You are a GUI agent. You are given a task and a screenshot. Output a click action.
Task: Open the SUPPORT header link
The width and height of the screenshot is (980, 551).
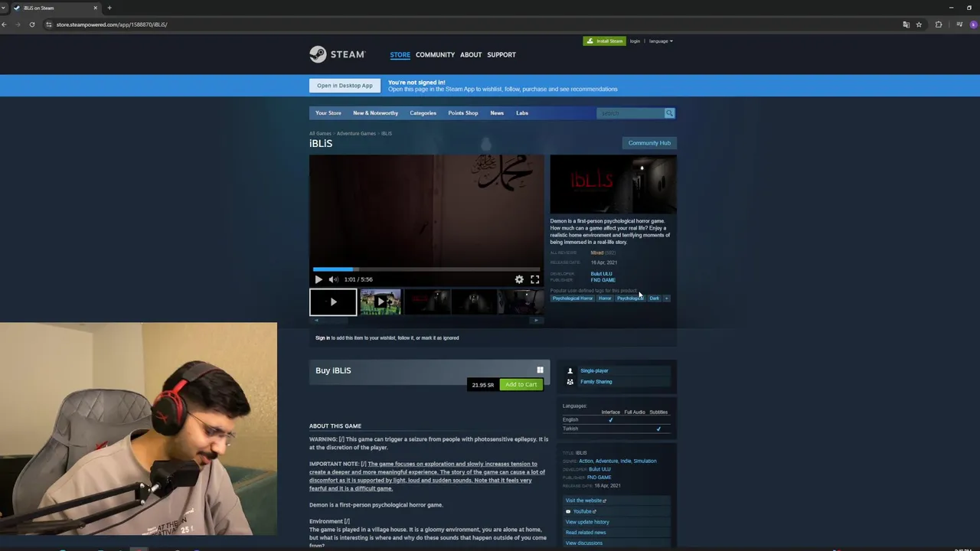(x=501, y=55)
